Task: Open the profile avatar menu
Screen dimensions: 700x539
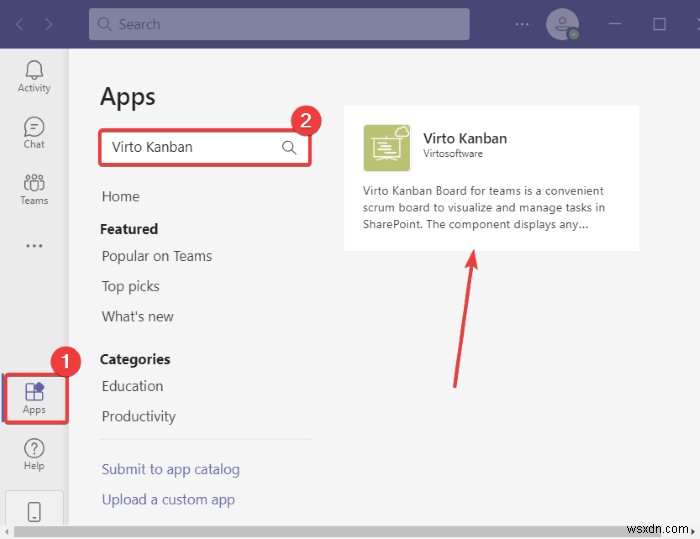Action: pyautogui.click(x=562, y=24)
